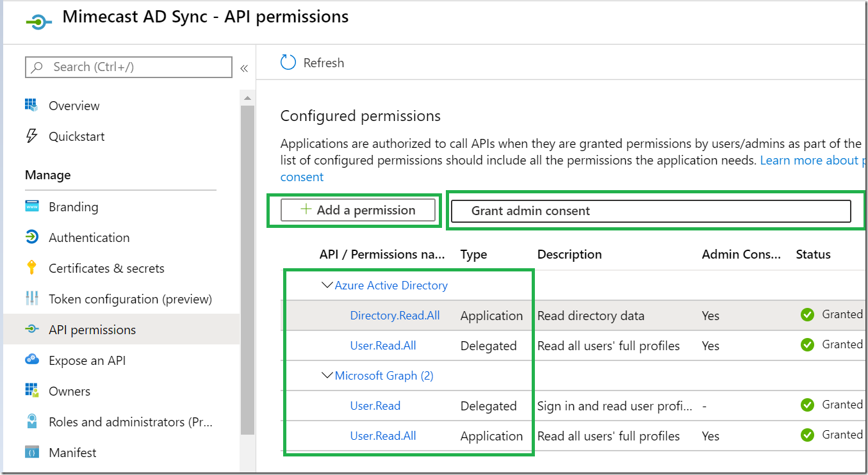Click the Mimecast AD Sync app icon in header

tap(38, 21)
